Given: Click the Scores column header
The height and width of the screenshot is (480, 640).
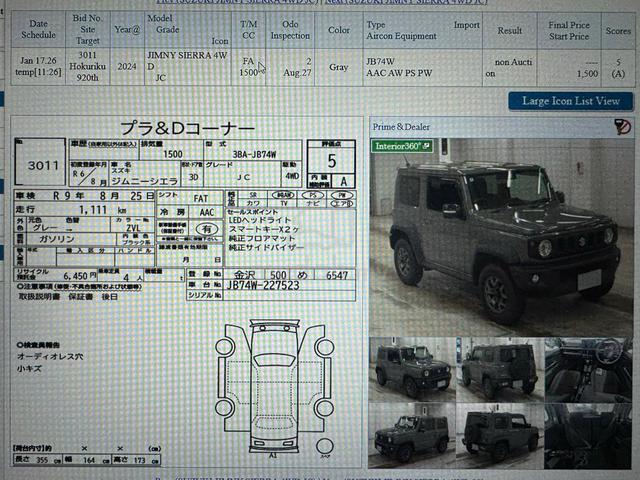Looking at the screenshot, I should 618,31.
